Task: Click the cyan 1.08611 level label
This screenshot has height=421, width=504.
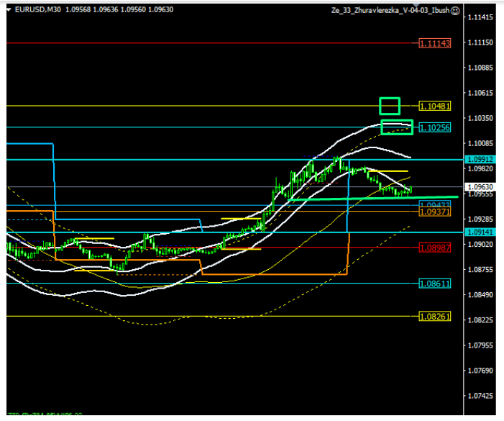Action: click(435, 284)
